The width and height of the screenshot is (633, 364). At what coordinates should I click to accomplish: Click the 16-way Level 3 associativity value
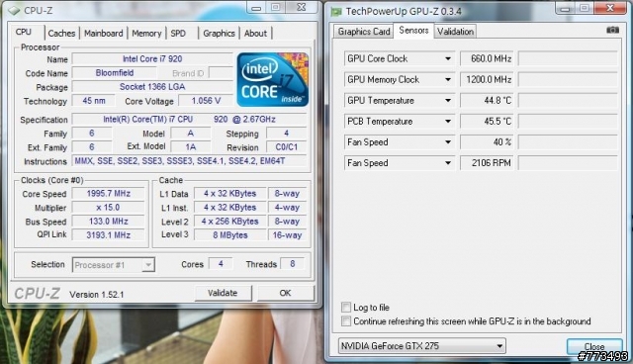click(287, 235)
